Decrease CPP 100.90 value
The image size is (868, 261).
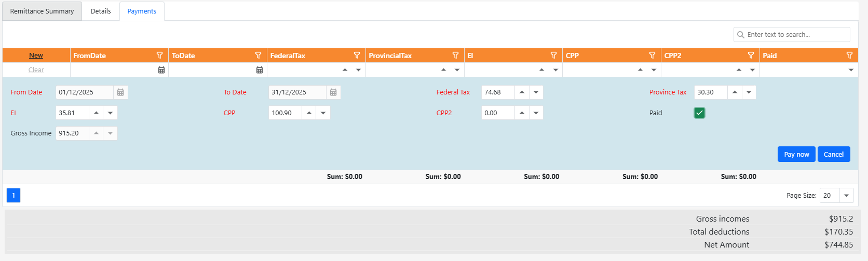[x=323, y=113]
